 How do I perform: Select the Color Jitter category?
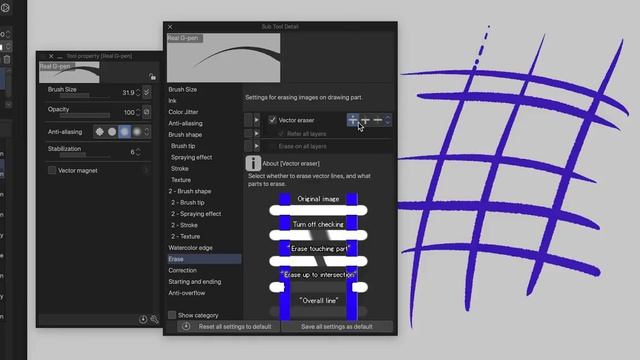click(x=183, y=112)
